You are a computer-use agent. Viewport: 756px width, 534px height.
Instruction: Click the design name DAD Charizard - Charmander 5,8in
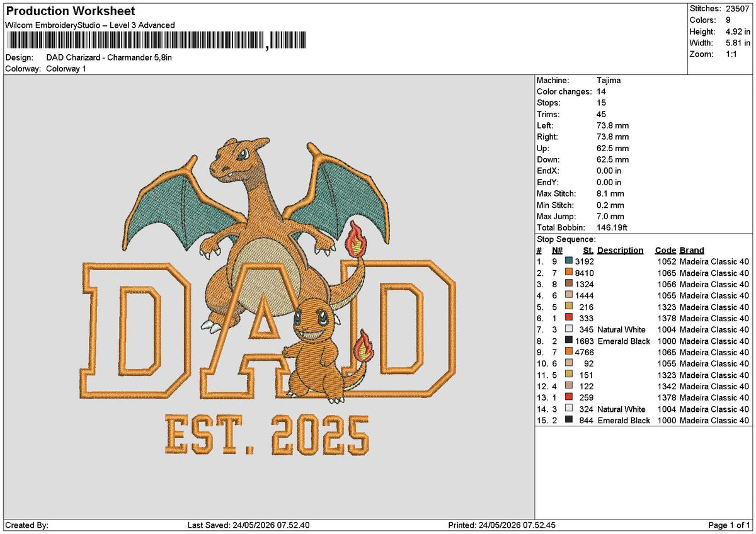pos(109,57)
